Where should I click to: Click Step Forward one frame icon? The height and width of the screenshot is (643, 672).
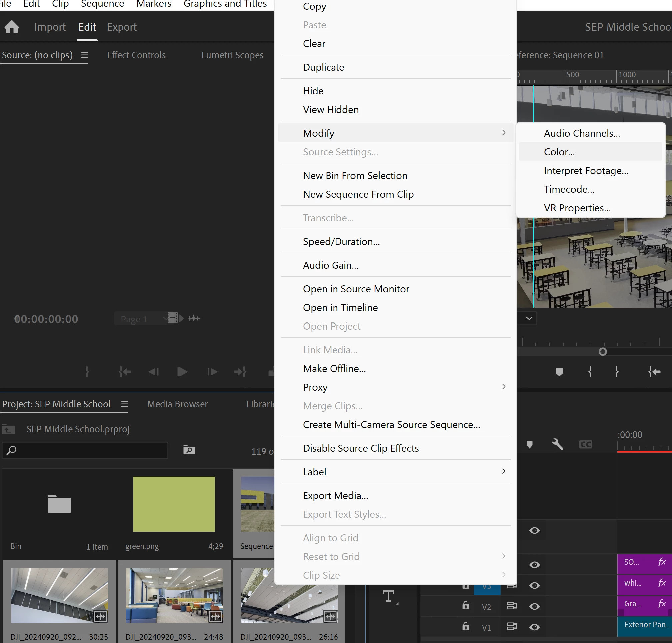tap(212, 372)
